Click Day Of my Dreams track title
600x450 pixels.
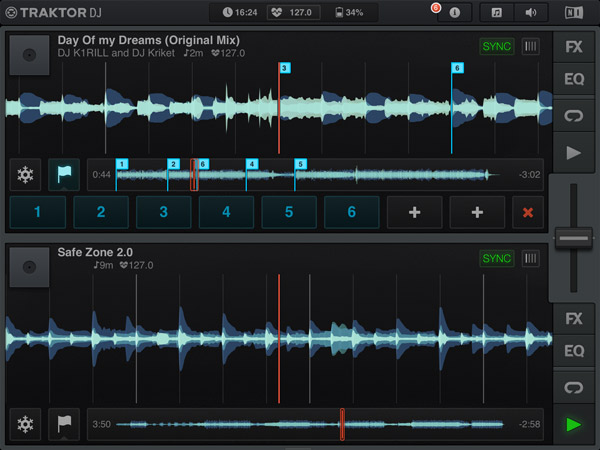(148, 40)
